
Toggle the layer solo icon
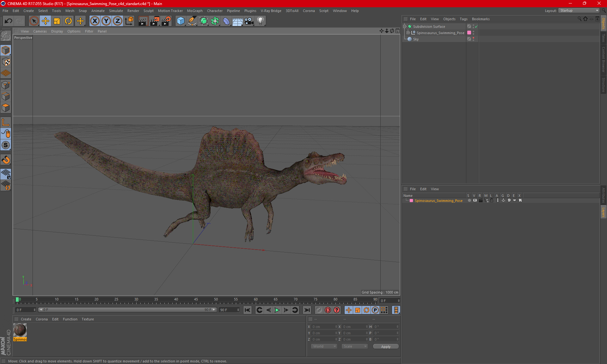tap(469, 200)
